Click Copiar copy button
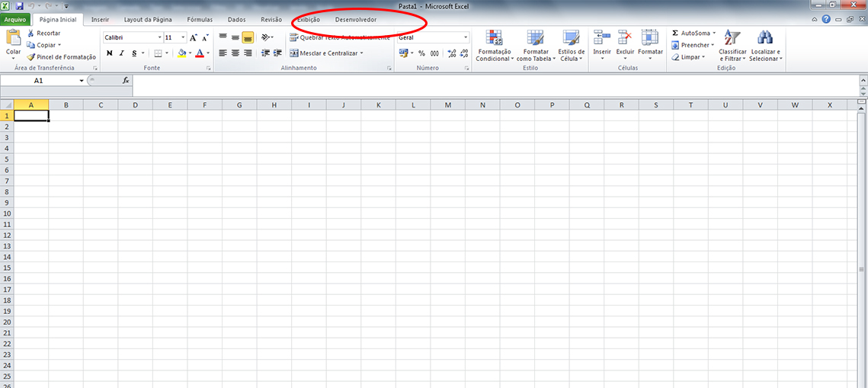The height and width of the screenshot is (388, 868). point(44,45)
